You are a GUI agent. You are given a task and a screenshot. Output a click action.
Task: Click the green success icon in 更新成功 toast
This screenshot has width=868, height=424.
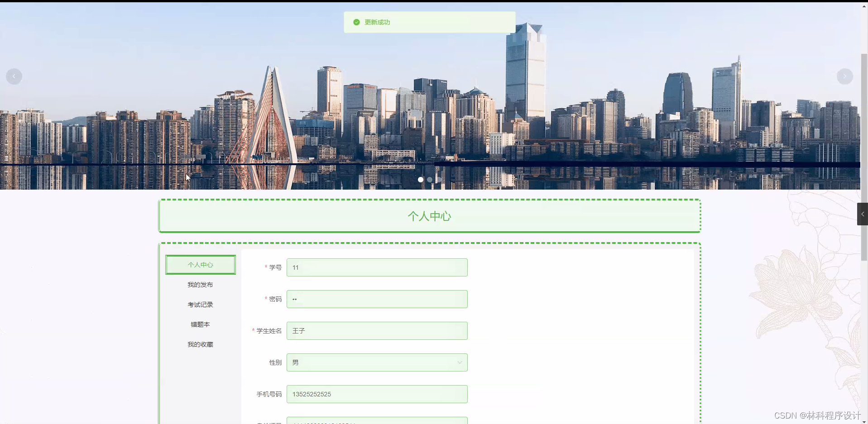[x=356, y=22]
